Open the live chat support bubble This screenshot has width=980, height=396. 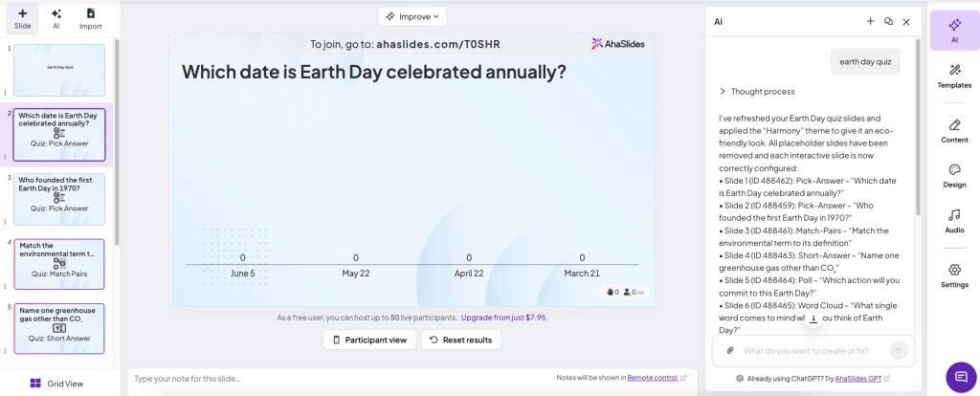pos(961,377)
